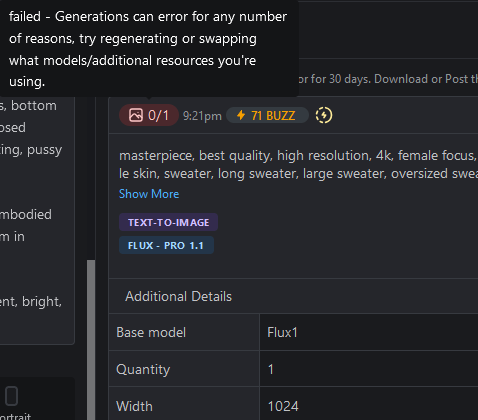Click the masterpiece prompt text
The image size is (478, 420).
click(x=298, y=164)
